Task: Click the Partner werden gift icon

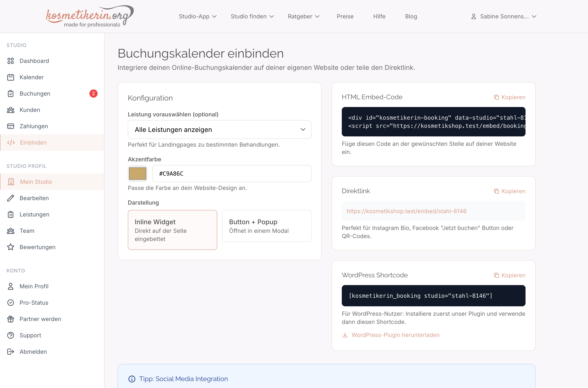Action: (x=11, y=319)
